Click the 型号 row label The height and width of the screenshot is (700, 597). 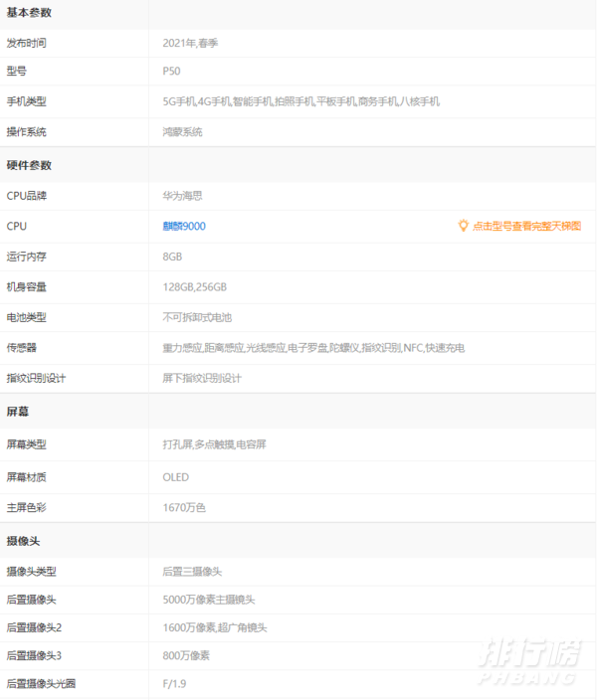[17, 71]
